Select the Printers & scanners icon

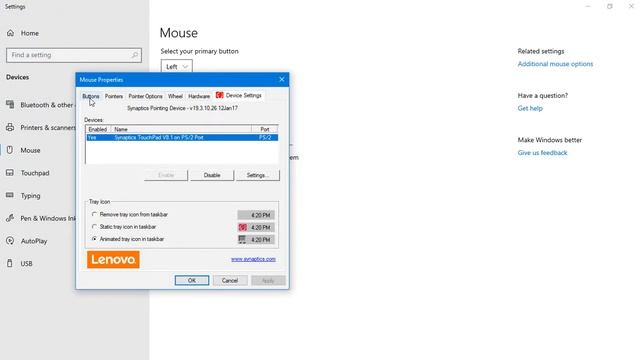pos(10,127)
